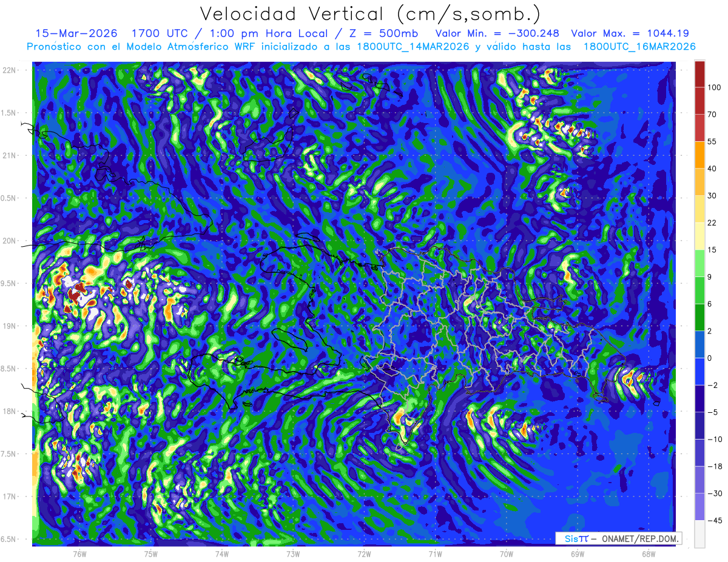Image resolution: width=728 pixels, height=562 pixels.
Task: Click the '0.5N' latitude label
Action: (x=8, y=198)
